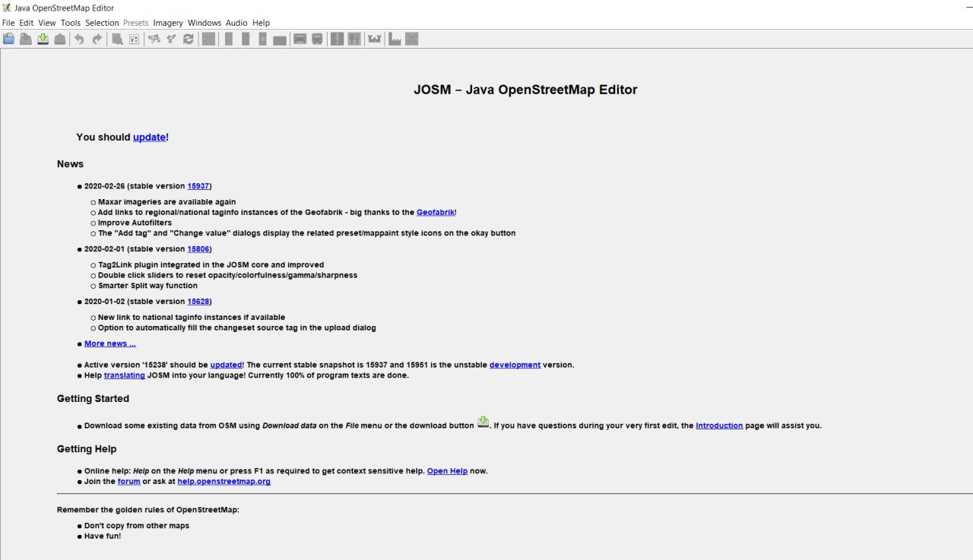Open the View menu
This screenshot has width=973, height=560.
(47, 23)
